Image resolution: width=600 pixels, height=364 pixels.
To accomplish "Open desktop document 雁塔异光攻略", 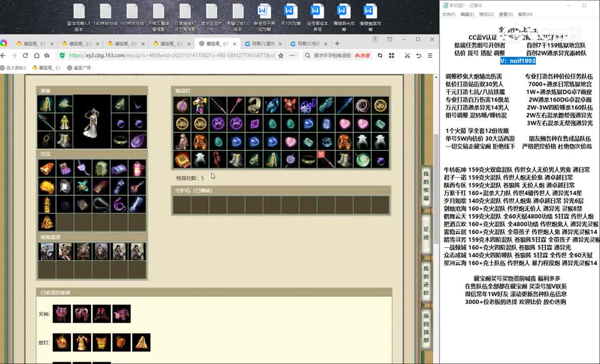I will pyautogui.click(x=344, y=17).
